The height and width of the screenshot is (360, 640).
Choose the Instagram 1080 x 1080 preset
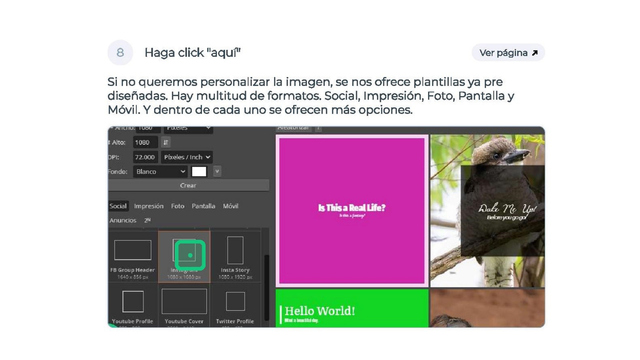[184, 256]
